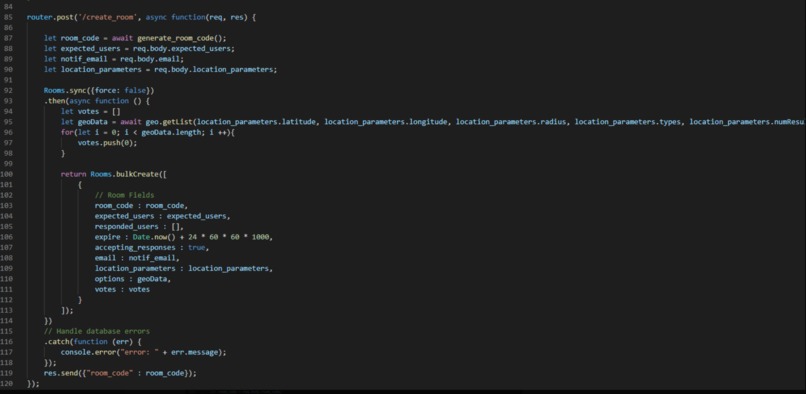Click location_parameters.types argument
Image resolution: width=806 pixels, height=394 pixels.
coord(628,122)
